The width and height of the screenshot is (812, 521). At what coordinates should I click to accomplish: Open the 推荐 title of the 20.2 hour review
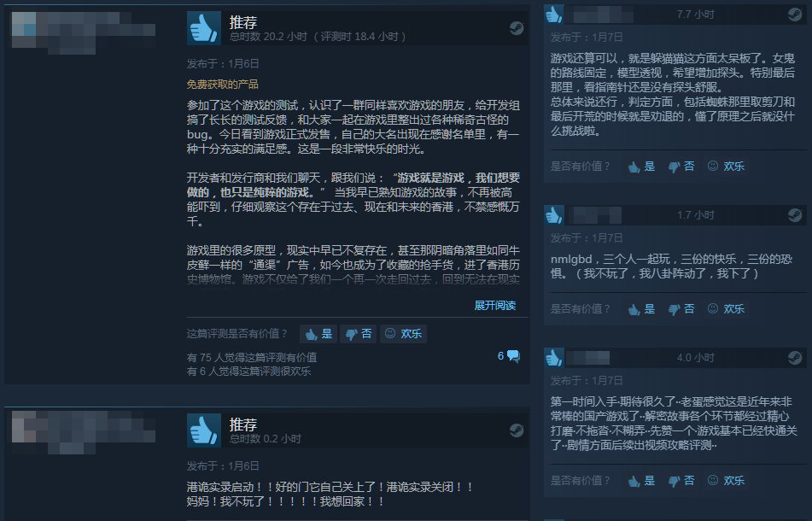(242, 22)
